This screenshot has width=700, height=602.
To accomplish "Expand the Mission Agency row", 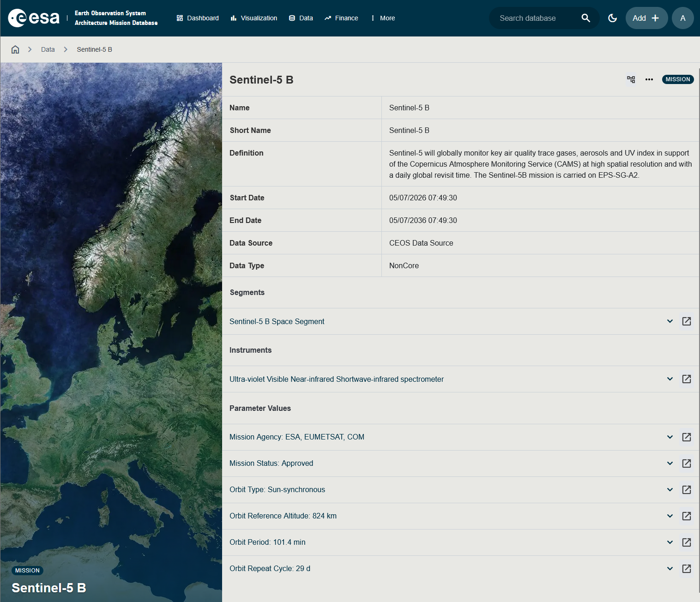I will (x=670, y=437).
